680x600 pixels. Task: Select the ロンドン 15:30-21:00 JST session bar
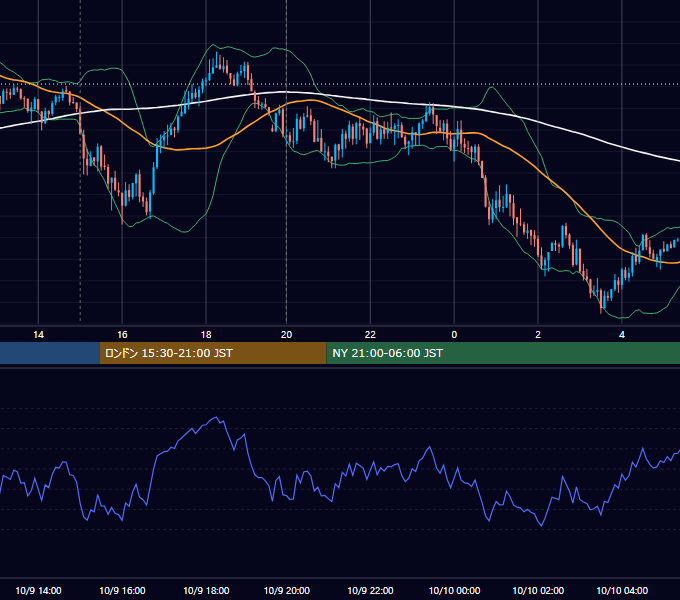pyautogui.click(x=213, y=353)
